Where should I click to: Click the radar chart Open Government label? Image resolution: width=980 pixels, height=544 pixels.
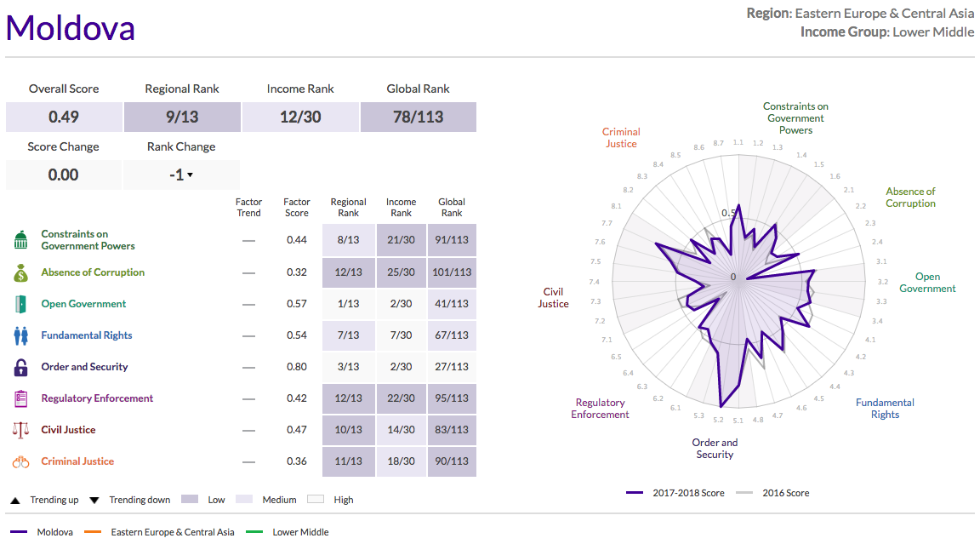927,283
